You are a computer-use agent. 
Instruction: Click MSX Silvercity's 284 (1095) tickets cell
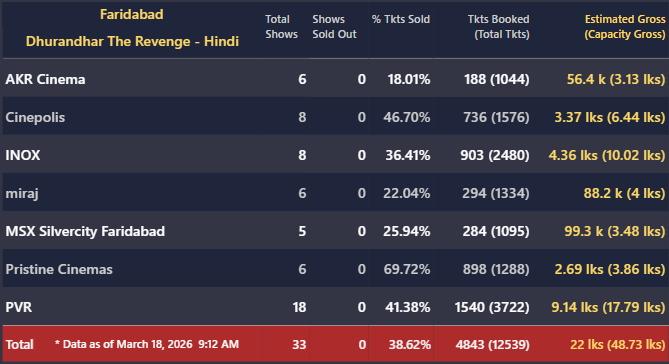(x=496, y=231)
